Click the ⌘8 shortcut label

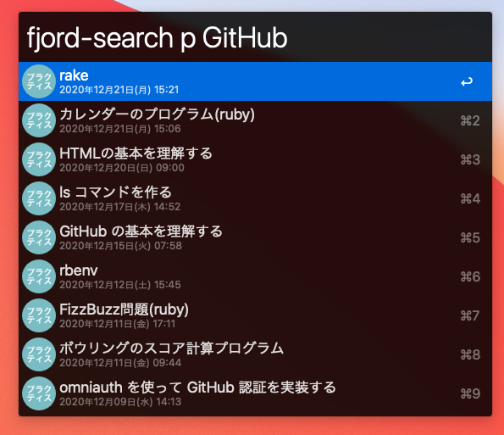pos(470,354)
